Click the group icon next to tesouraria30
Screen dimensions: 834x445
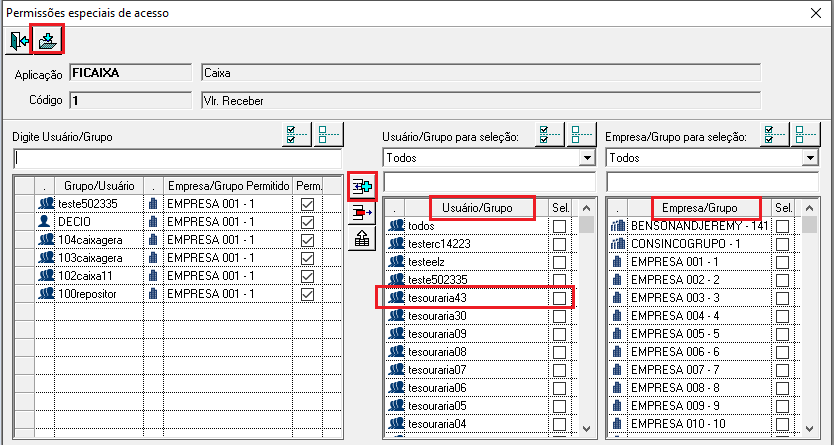click(396, 316)
